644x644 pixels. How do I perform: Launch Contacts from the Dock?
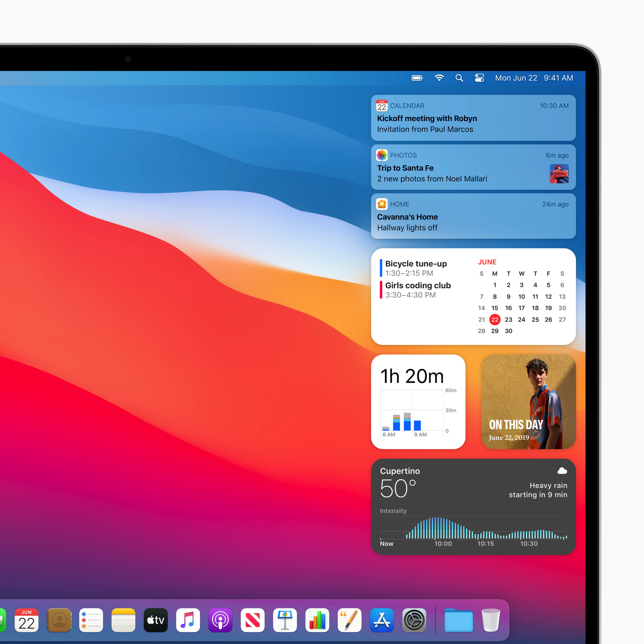pyautogui.click(x=59, y=620)
